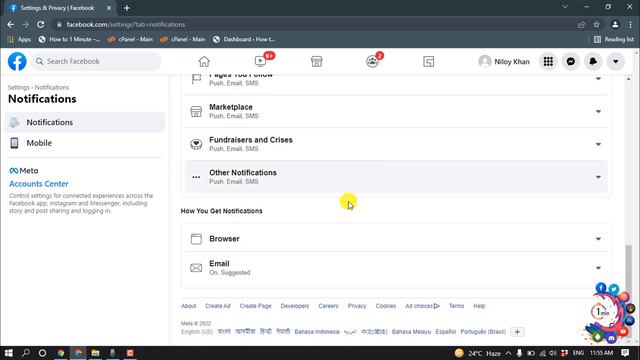Click the Other Notifications ellipsis icon
Image resolution: width=640 pixels, height=360 pixels.
[x=196, y=177]
